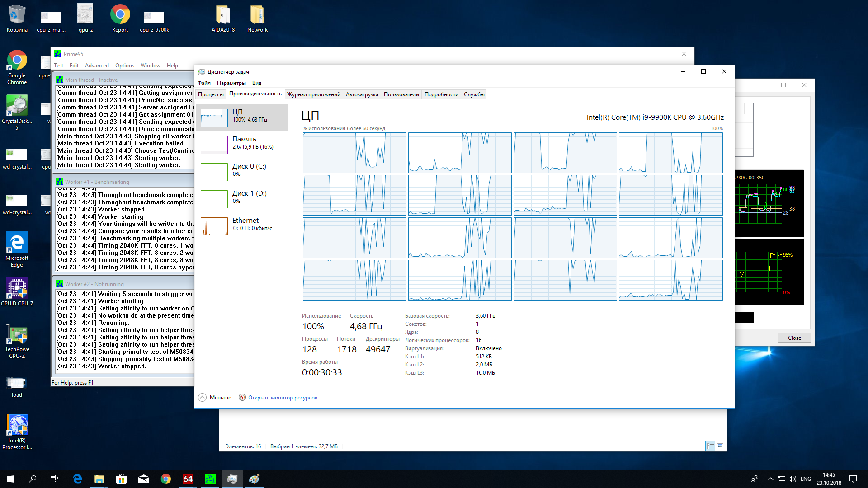Open the File Explorer in the taskbar
This screenshot has width=868, height=488.
click(99, 479)
